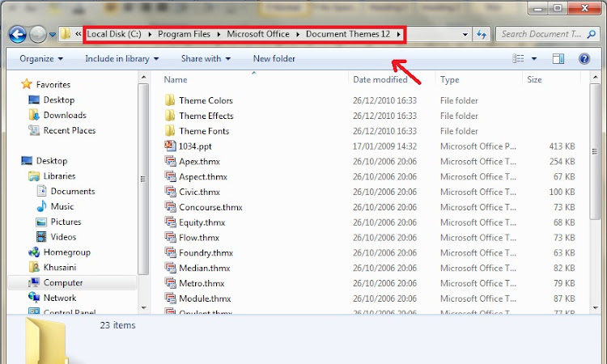Click navigation pane scroll down arrow
Screen dimensions: 607x364
point(143,308)
